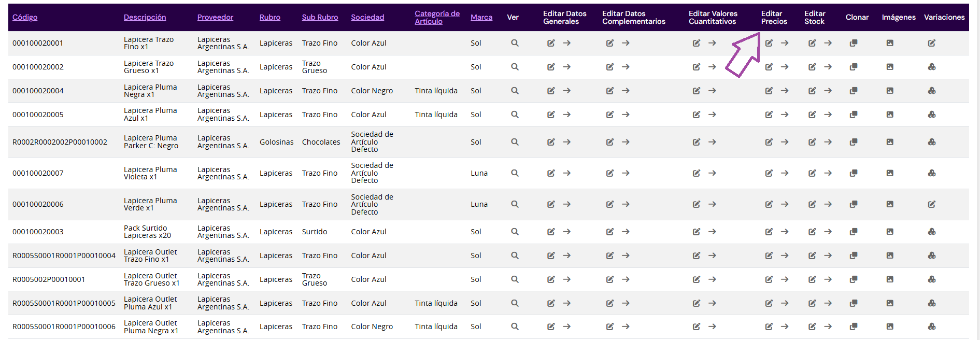Open images for article 000100020002
Image resolution: width=980 pixels, height=340 pixels.
tap(890, 67)
